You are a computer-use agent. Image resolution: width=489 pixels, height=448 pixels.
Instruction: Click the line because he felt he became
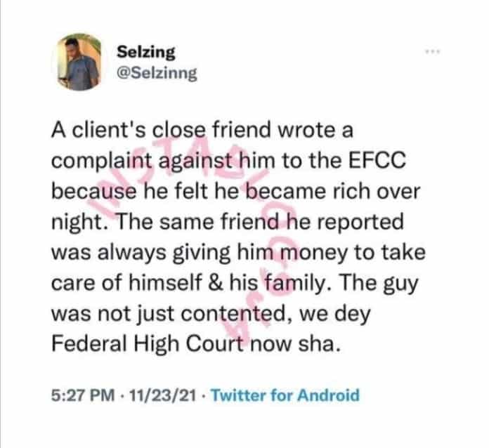pos(236,191)
